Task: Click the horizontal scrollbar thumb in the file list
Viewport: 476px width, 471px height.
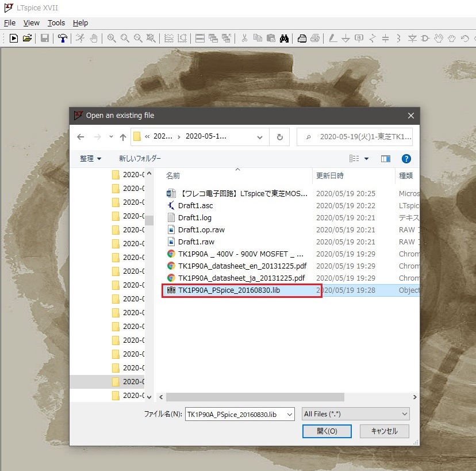Action: click(x=255, y=397)
